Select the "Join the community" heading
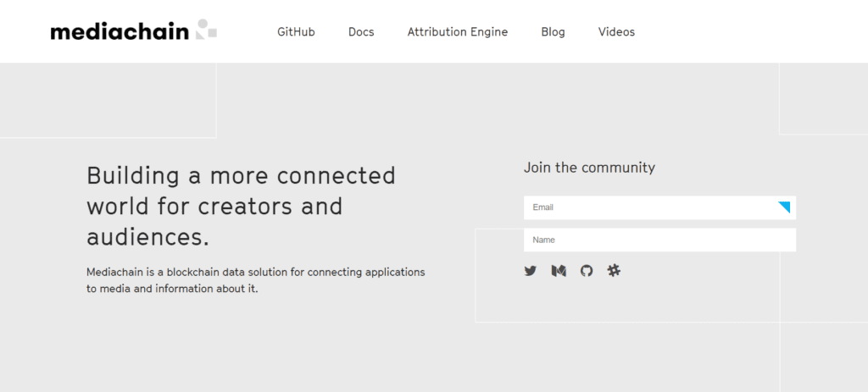The image size is (868, 392). pos(589,168)
